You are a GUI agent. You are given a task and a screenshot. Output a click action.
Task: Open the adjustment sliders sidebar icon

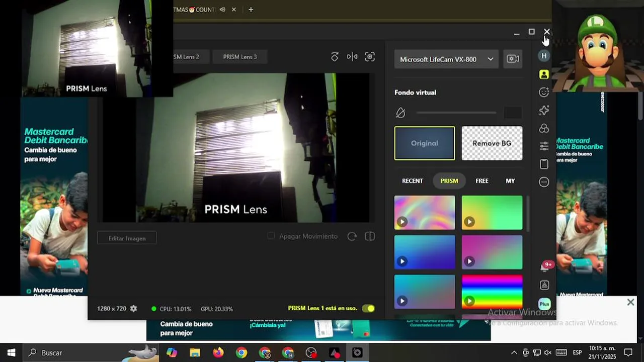(x=544, y=146)
